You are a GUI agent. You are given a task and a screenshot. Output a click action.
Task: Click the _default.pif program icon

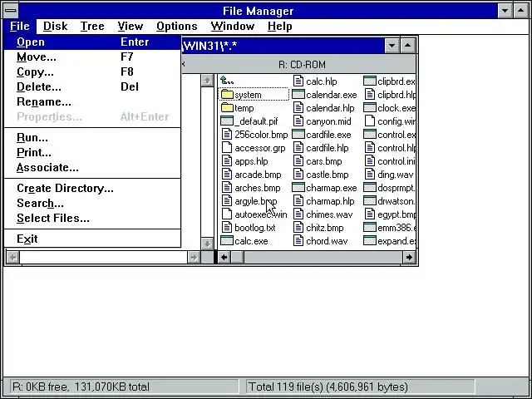227,121
